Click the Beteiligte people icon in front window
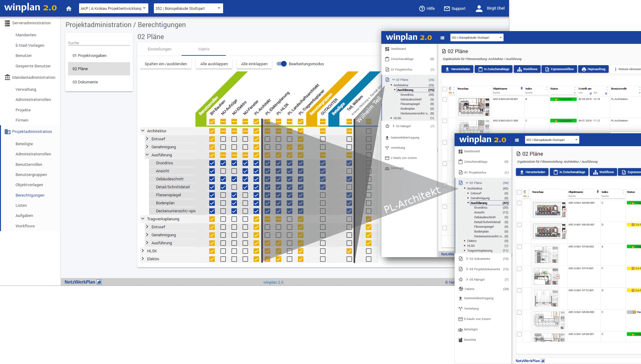Screen dimensions: 641x364 [460, 330]
